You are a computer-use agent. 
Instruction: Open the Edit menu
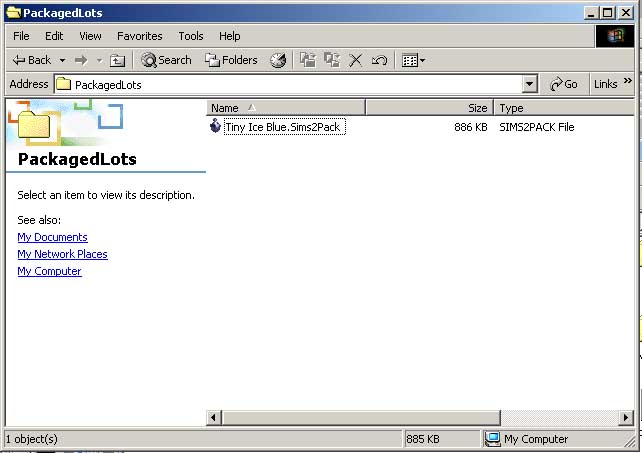click(54, 36)
